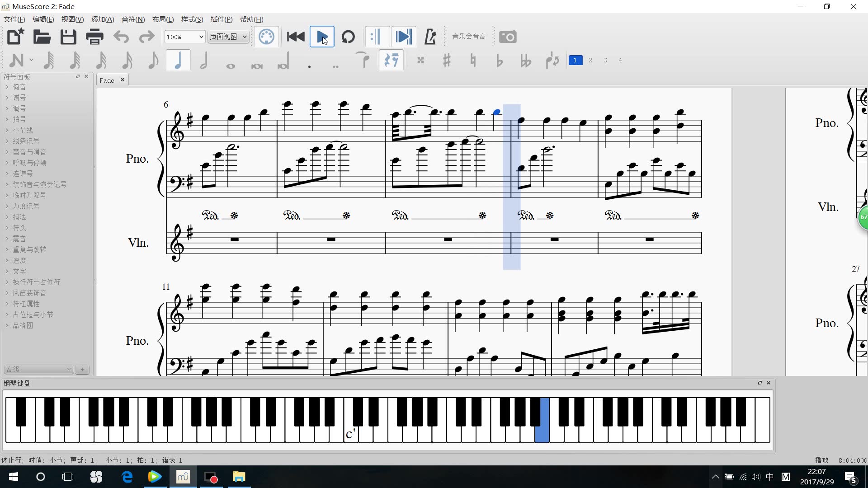Toggle MIDI input button

point(266,37)
